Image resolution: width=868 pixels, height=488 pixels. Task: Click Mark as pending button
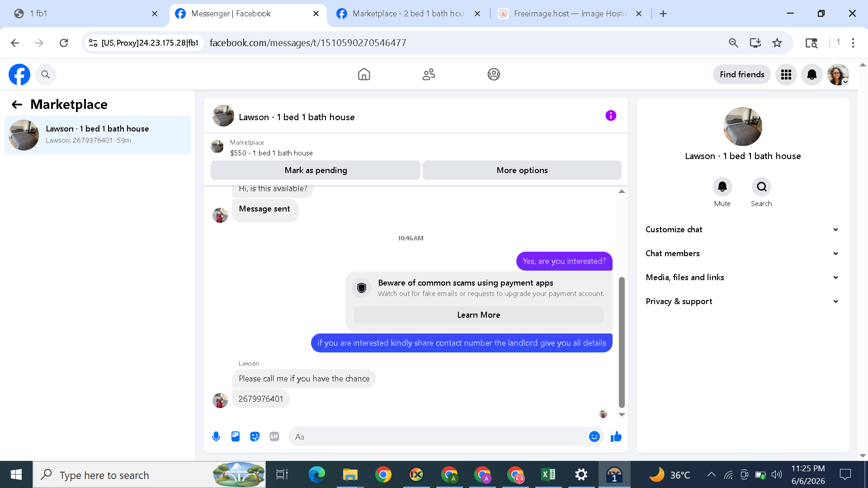click(x=316, y=170)
